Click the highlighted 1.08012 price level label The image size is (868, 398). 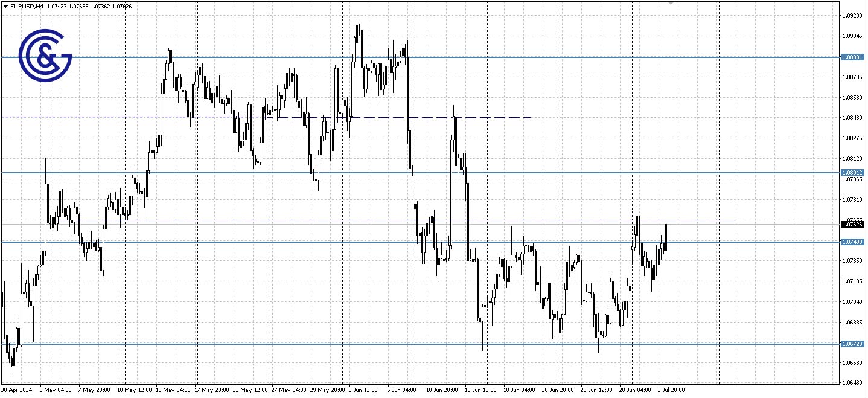pos(852,172)
